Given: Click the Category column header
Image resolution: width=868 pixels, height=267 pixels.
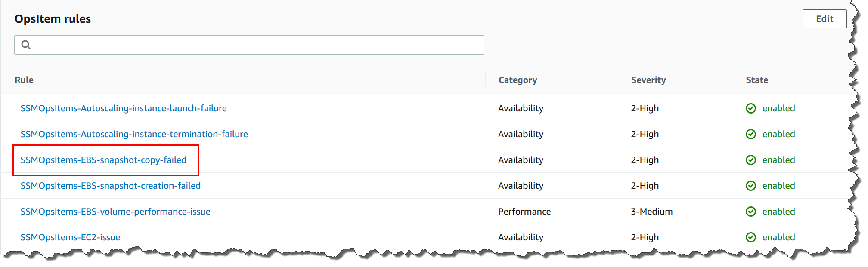Looking at the screenshot, I should (x=518, y=80).
